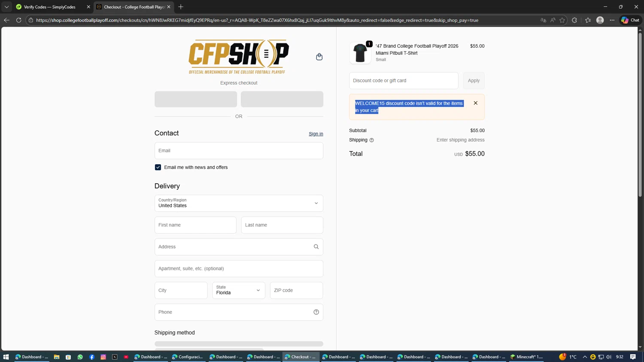Viewport: 644px width, 362px height.
Task: Open WhatsApp from the taskbar
Action: 80,357
